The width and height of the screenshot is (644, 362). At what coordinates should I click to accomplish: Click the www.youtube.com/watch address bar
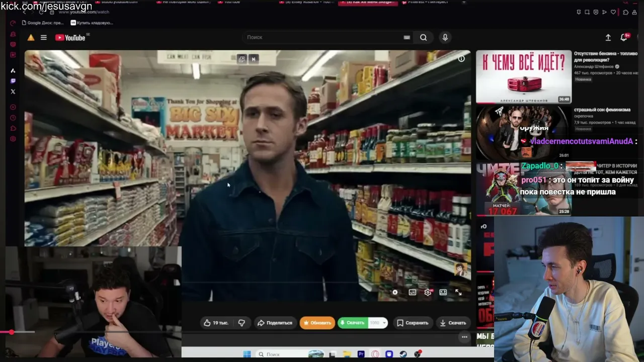(84, 12)
